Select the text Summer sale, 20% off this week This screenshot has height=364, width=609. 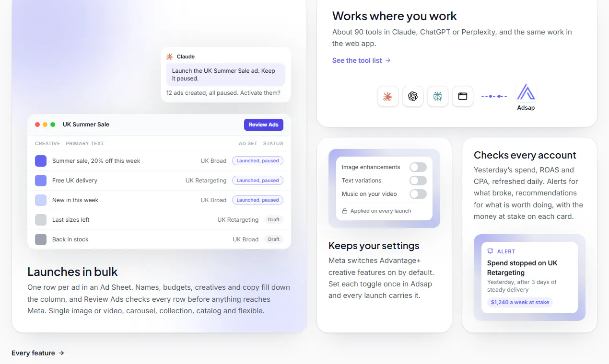(x=96, y=161)
